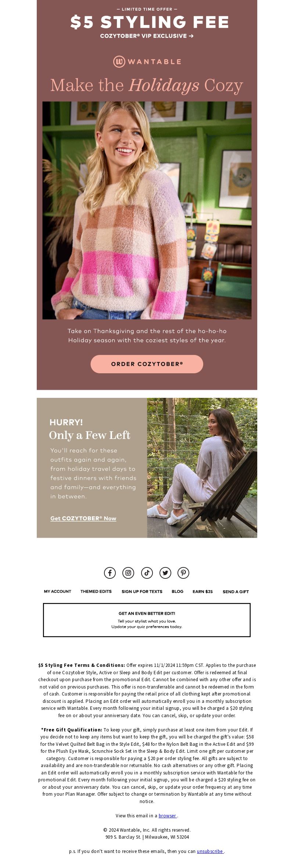This screenshot has height=868, width=294.
Task: View this email in a browser link
Action: (168, 816)
